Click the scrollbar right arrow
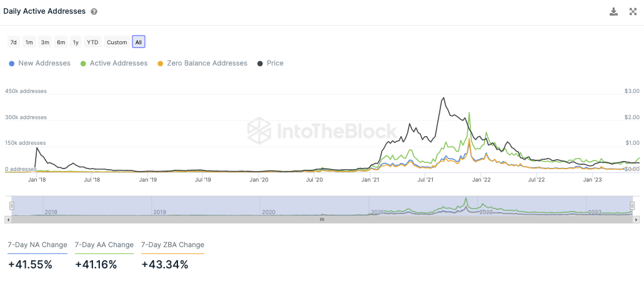Image resolution: width=644 pixels, height=284 pixels. pos(636,220)
